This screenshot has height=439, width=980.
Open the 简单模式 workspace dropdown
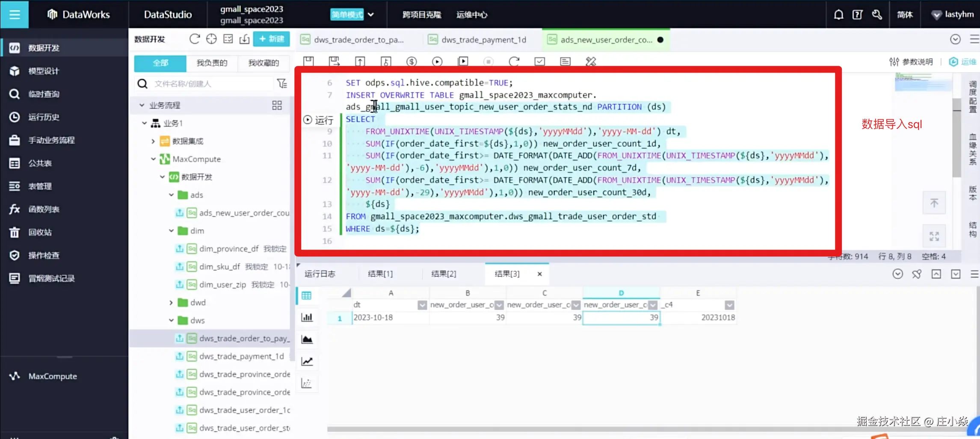tap(352, 15)
